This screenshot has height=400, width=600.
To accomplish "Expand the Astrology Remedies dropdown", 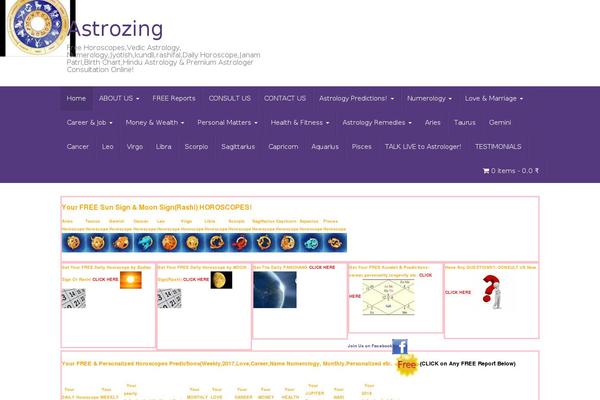I will [x=377, y=122].
